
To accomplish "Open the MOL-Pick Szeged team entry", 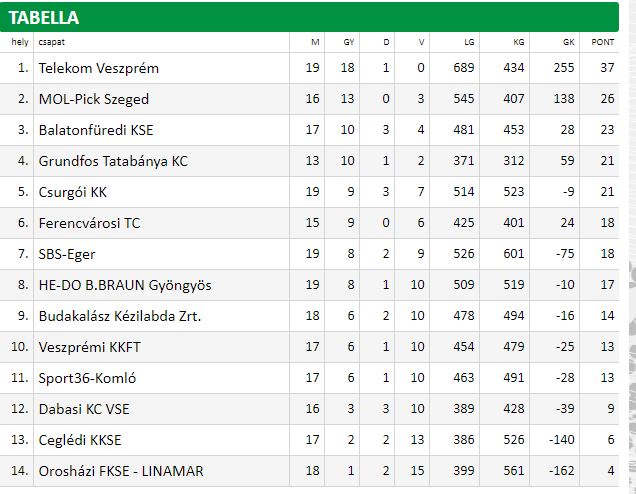I will (94, 99).
